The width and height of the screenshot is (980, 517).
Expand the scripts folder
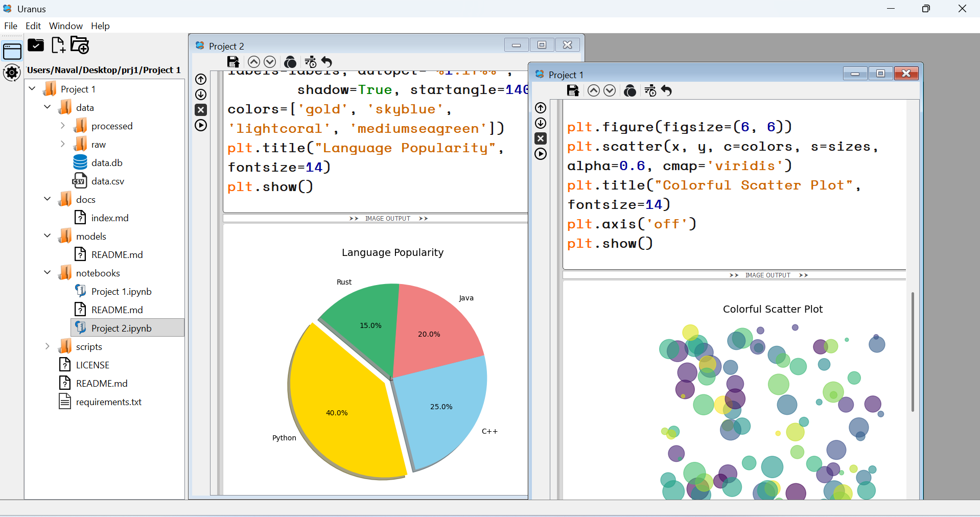48,346
